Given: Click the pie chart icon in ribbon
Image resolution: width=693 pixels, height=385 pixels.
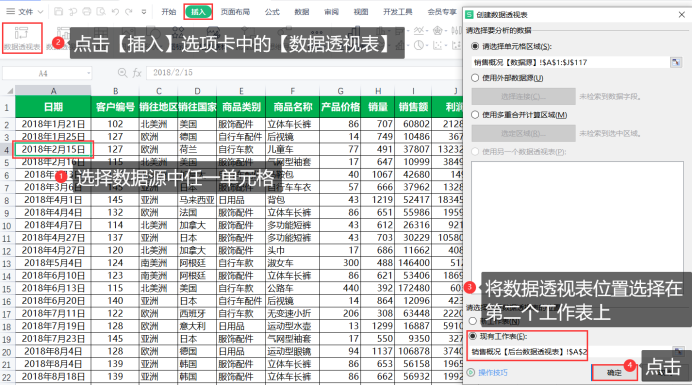Looking at the screenshot, I should 419,45.
